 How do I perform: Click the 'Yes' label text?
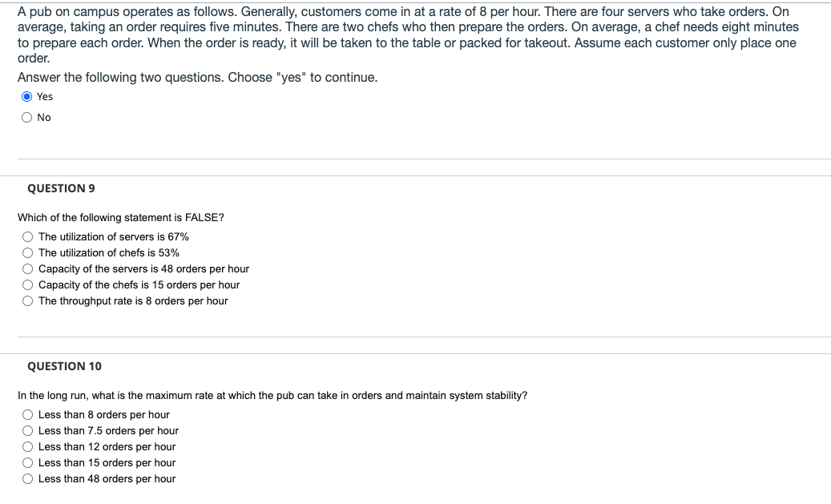(45, 96)
